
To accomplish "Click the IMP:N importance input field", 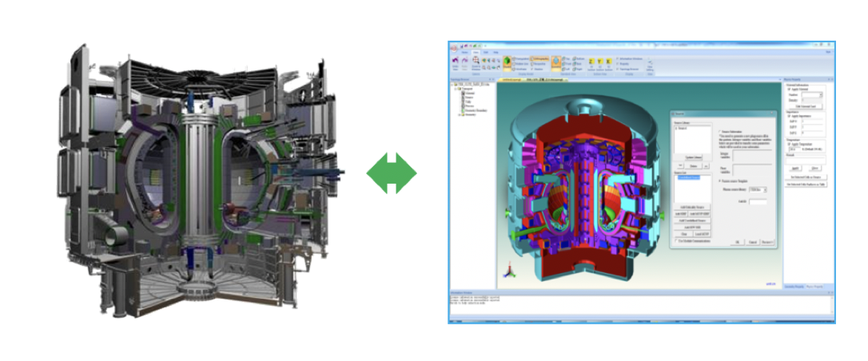I will click(812, 121).
